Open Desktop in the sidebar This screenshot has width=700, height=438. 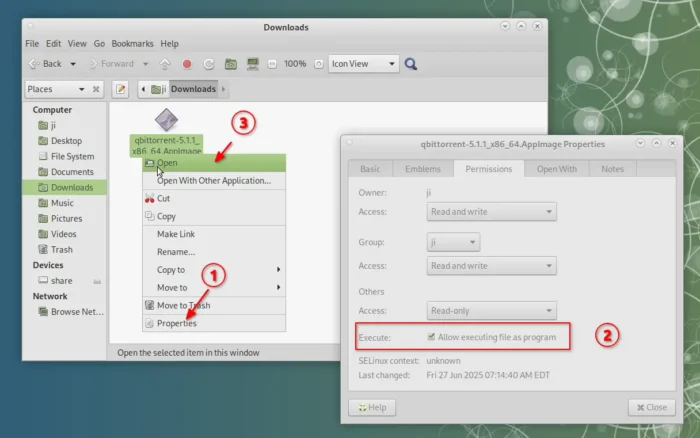click(65, 141)
